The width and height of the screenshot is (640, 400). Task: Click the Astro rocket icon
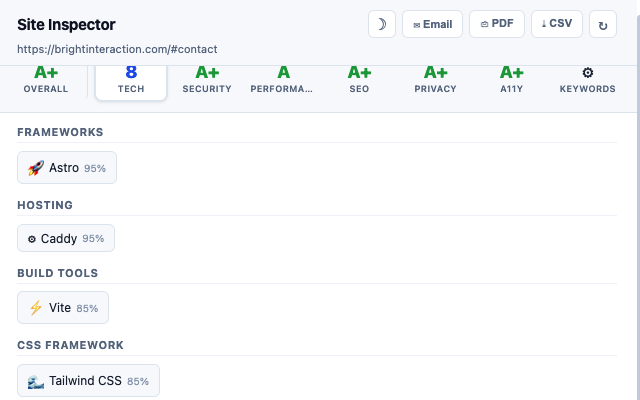(x=36, y=168)
